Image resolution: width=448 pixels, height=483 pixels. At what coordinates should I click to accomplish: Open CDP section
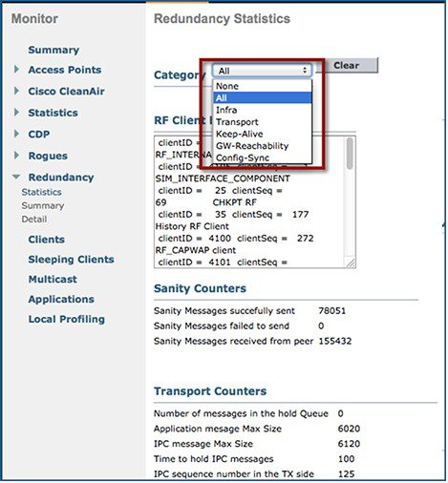click(39, 135)
